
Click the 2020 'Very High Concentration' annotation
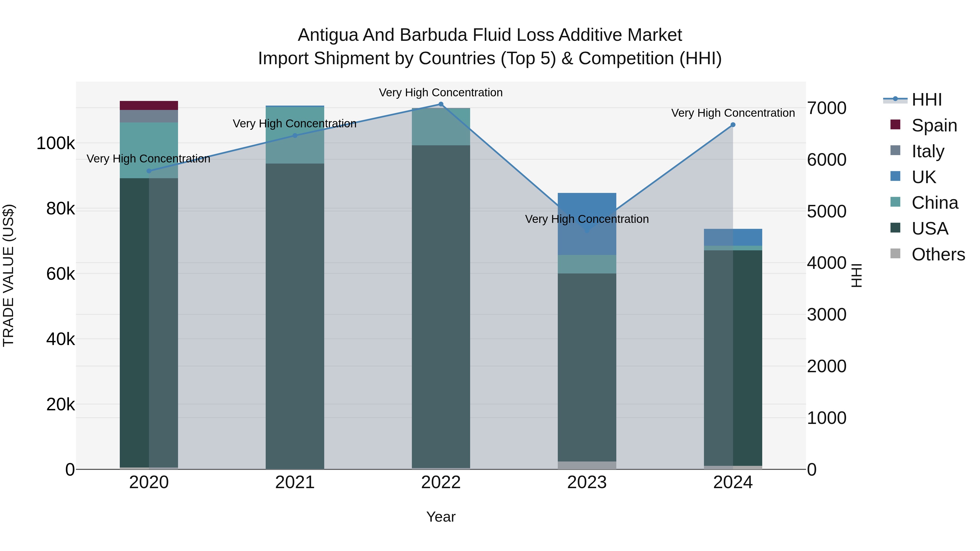pyautogui.click(x=149, y=159)
